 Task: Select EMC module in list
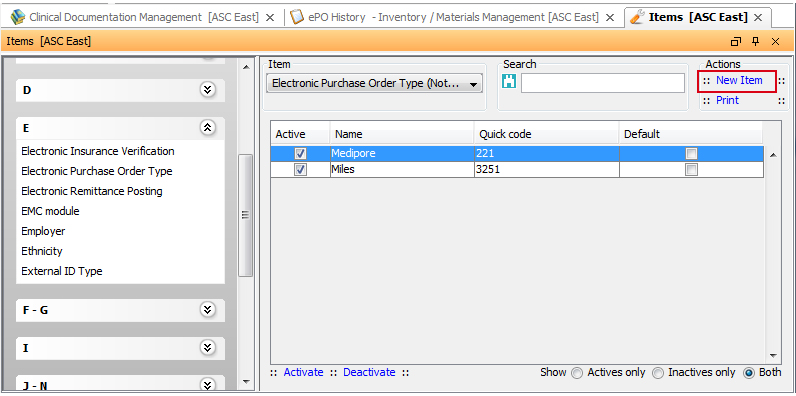click(50, 211)
